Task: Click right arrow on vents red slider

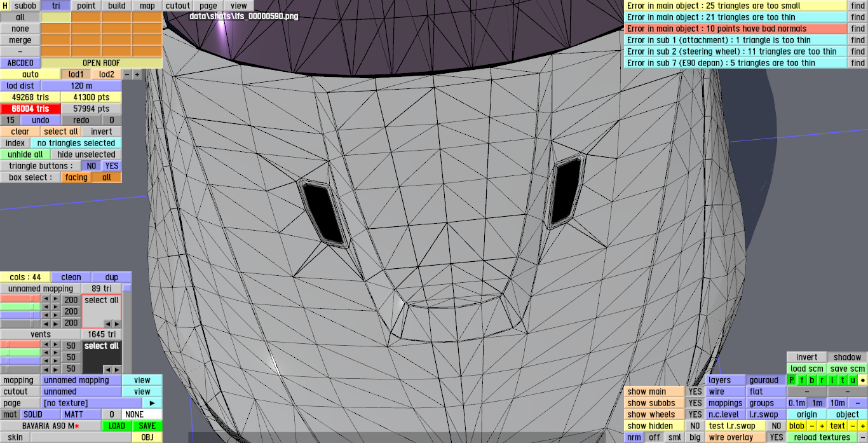Action: coord(55,344)
